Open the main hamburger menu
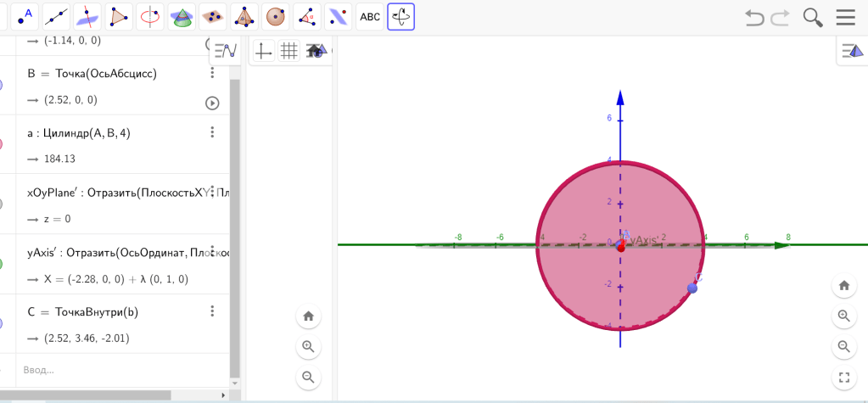 click(x=845, y=17)
